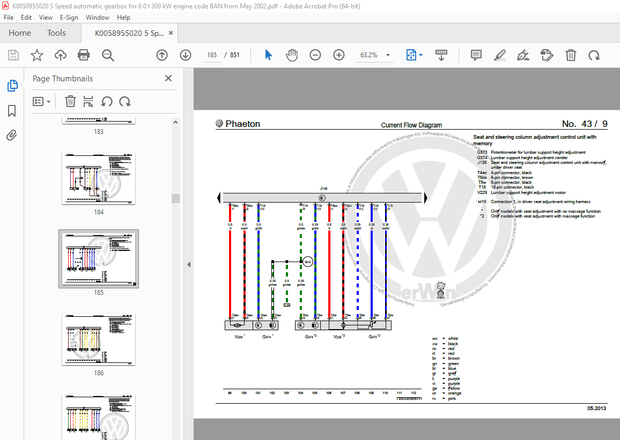Click the zoom in plus button
620x440 pixels.
(x=339, y=55)
